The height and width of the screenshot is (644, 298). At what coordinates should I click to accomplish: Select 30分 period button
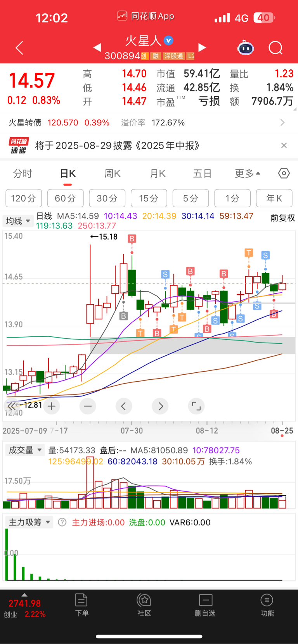[107, 198]
